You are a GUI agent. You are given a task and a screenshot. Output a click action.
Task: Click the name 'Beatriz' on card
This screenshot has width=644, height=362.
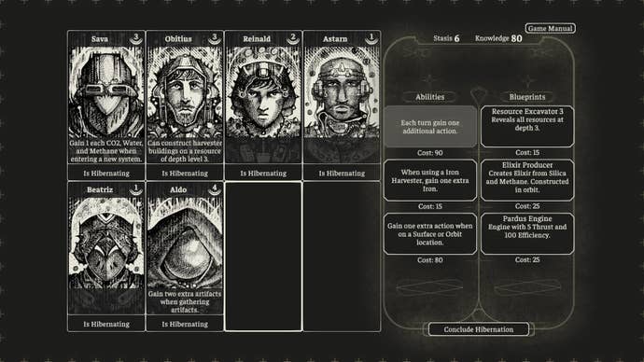tap(99, 189)
